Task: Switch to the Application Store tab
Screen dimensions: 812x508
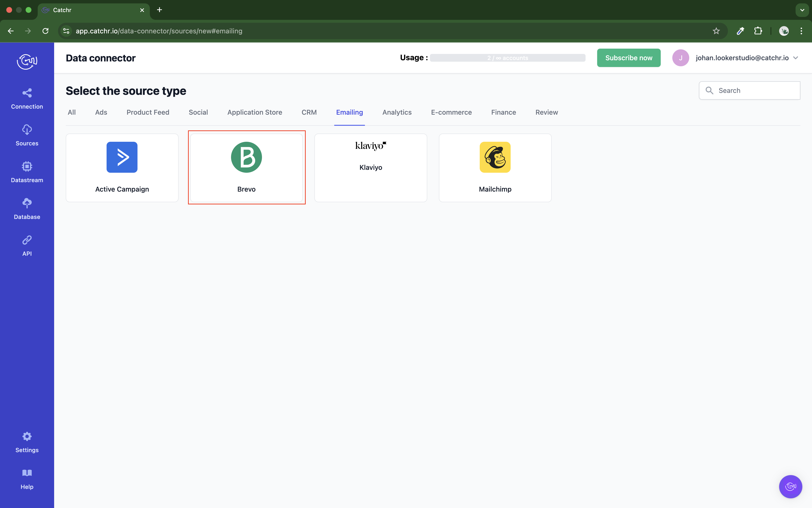Action: [255, 112]
